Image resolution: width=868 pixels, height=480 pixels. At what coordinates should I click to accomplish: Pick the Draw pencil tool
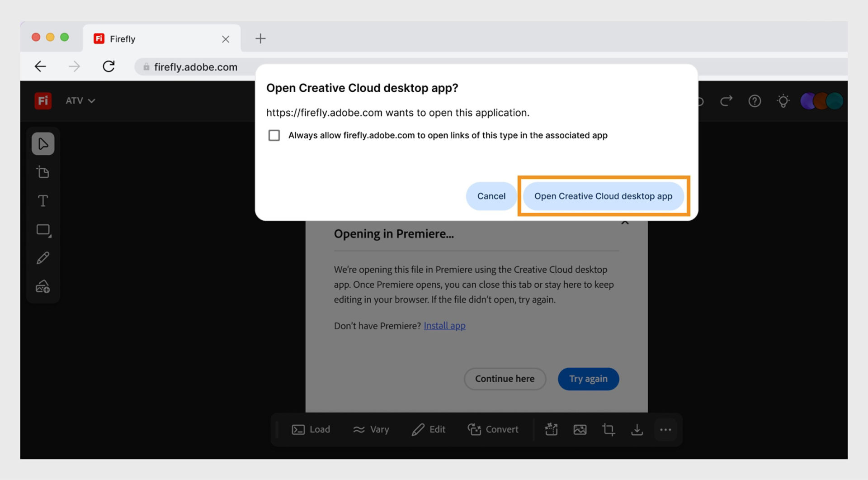click(x=43, y=258)
